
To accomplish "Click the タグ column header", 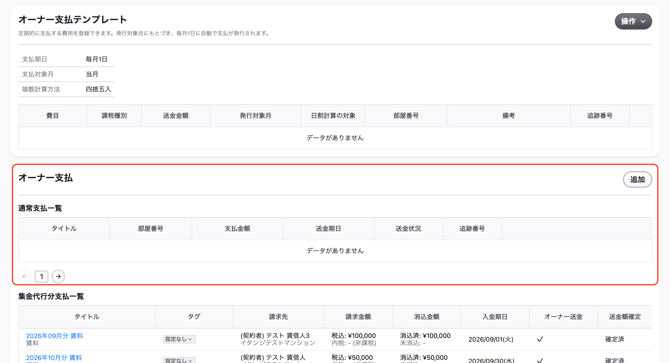I will coord(194,316).
